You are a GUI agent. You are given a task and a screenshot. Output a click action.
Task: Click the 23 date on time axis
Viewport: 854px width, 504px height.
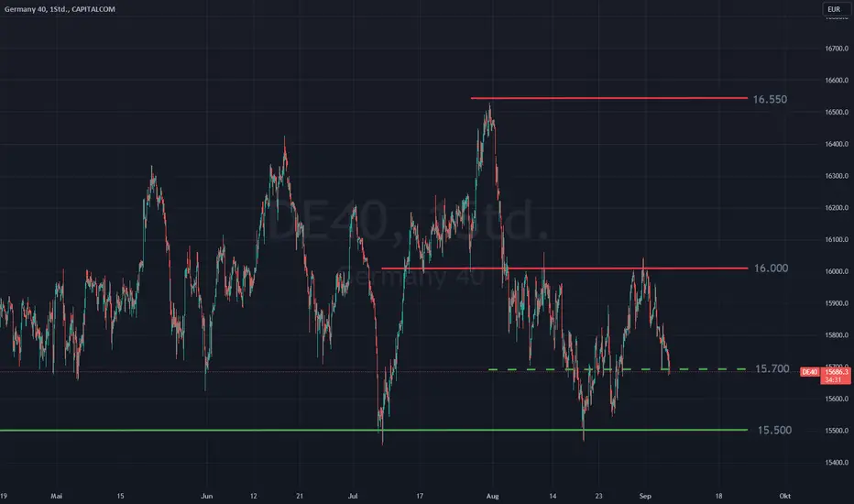pyautogui.click(x=598, y=496)
